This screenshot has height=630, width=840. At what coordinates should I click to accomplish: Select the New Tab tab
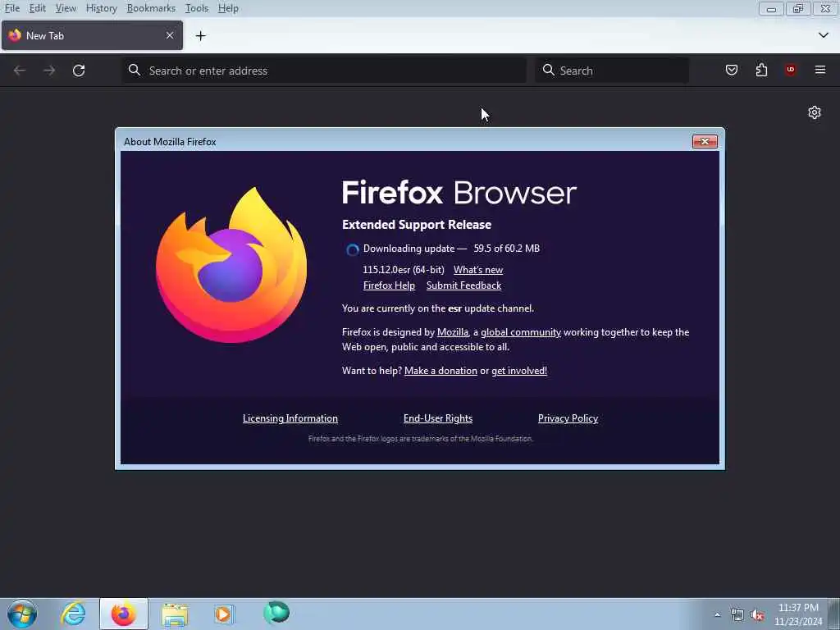tap(92, 35)
